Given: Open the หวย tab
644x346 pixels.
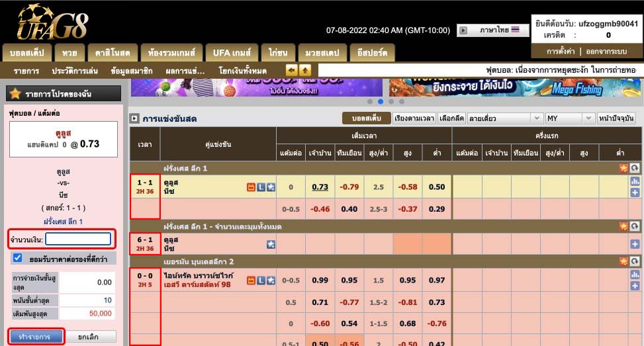Looking at the screenshot, I should [x=69, y=53].
